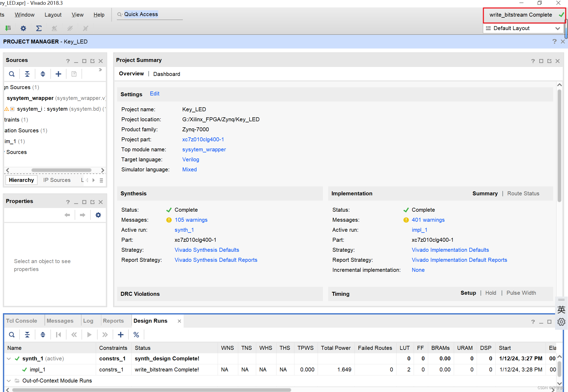The width and height of the screenshot is (568, 392).
Task: Click the Edit link beside Settings
Action: pos(154,94)
